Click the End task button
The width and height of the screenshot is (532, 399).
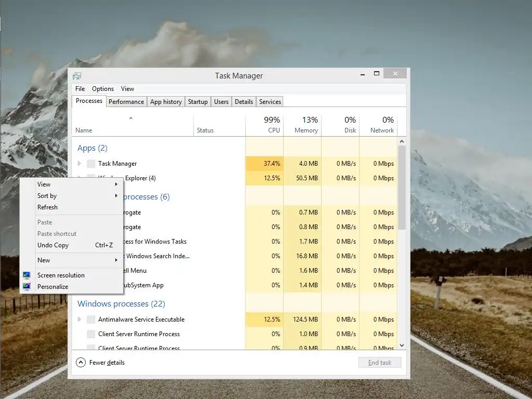(x=380, y=362)
